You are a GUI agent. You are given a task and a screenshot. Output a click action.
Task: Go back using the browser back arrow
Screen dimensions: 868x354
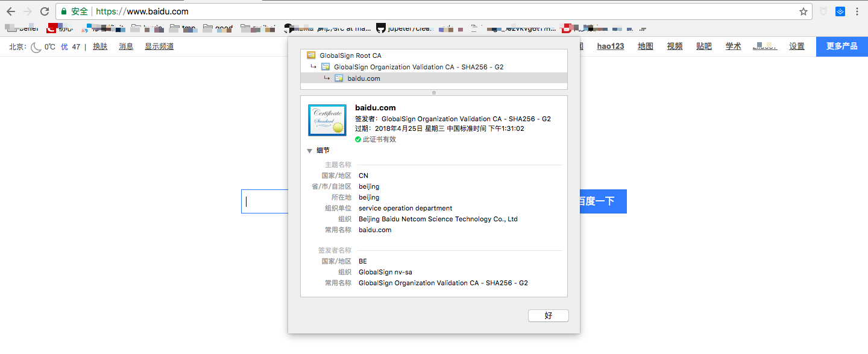click(11, 11)
